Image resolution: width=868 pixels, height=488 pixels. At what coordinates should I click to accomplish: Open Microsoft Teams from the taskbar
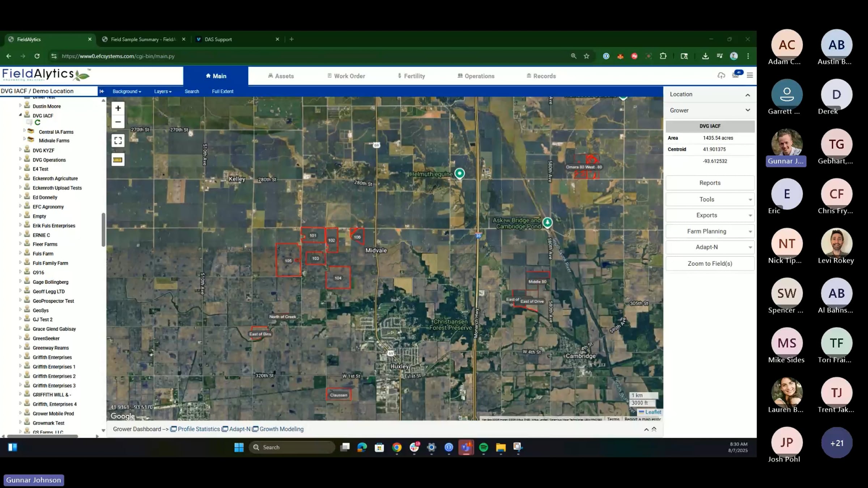(x=466, y=448)
